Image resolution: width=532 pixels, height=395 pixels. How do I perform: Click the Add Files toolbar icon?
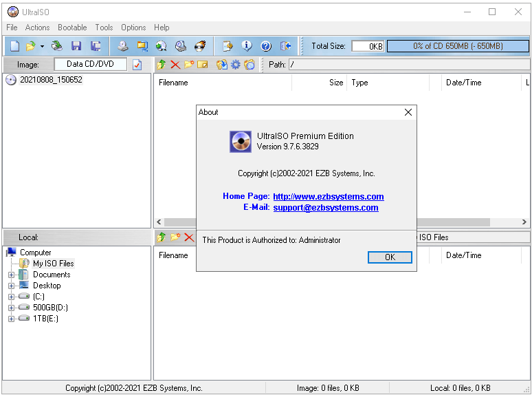[228, 46]
